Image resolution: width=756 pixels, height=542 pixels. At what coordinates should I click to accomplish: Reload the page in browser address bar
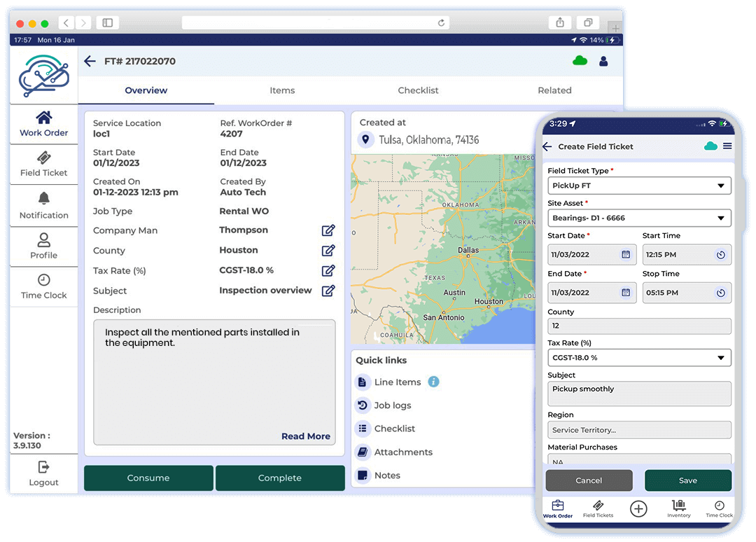coord(441,22)
